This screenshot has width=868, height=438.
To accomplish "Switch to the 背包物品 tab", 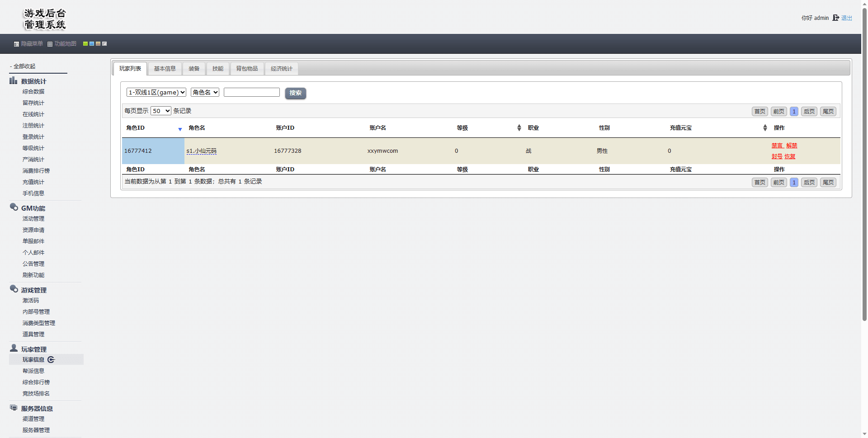I will tap(247, 69).
